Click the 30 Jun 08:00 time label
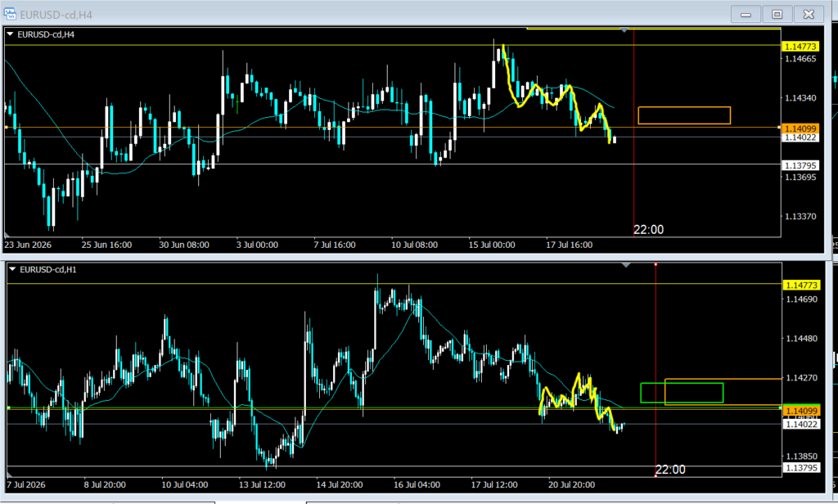The image size is (838, 504). coord(184,245)
